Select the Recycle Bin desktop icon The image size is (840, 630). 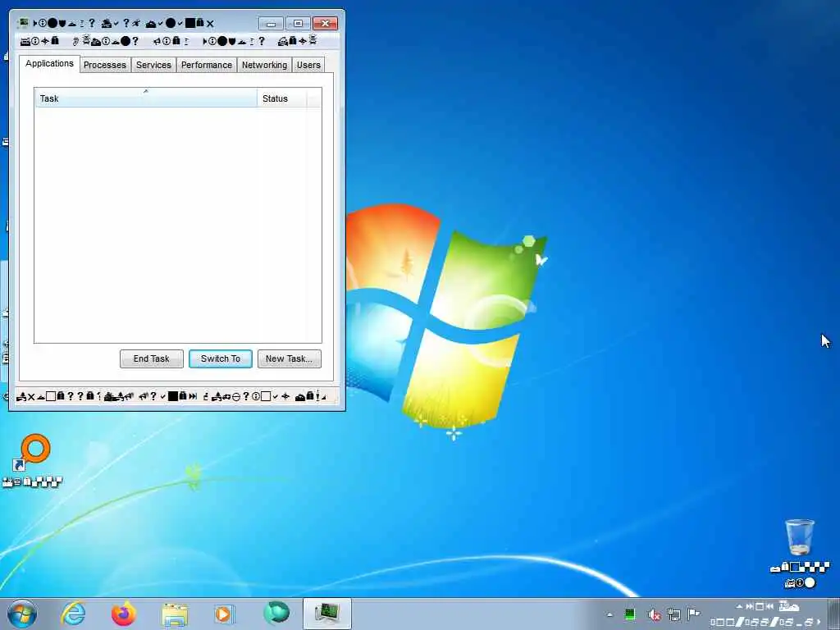[800, 552]
